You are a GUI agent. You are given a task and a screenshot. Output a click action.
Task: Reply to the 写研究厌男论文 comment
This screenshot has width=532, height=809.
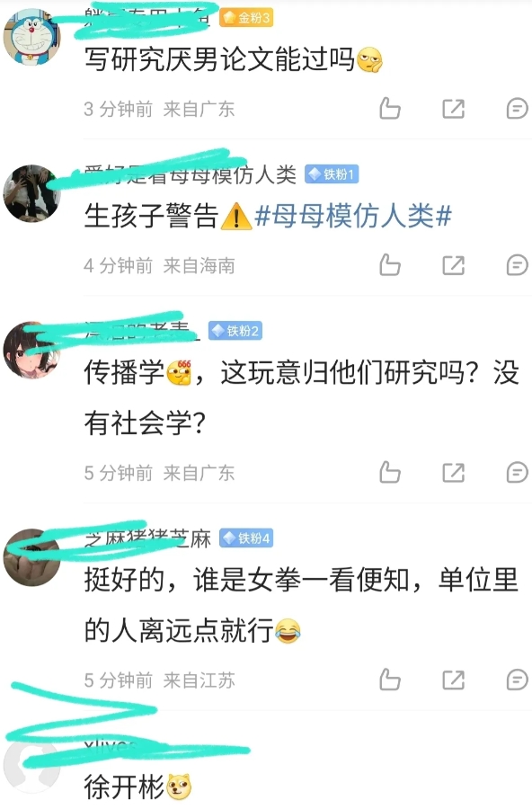[517, 109]
